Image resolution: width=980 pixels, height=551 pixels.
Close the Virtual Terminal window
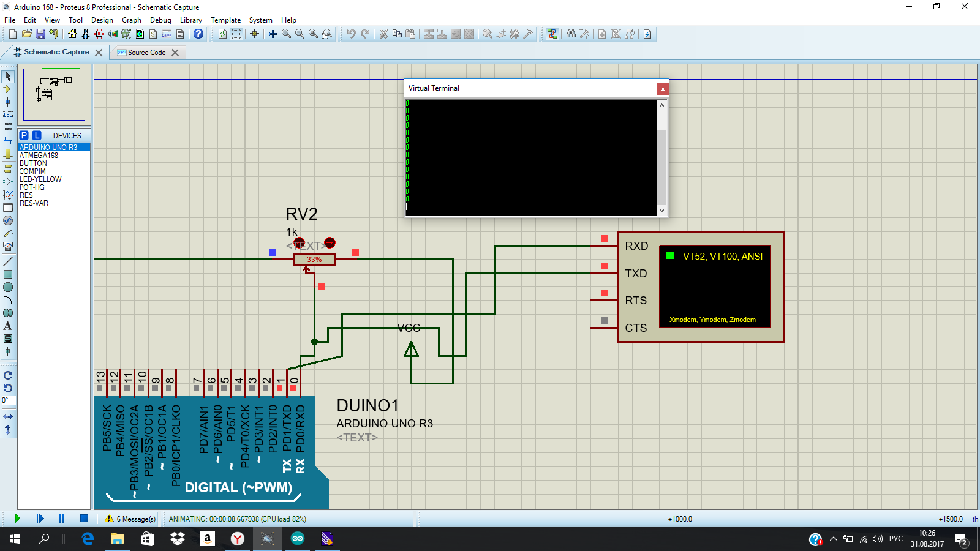coord(662,89)
